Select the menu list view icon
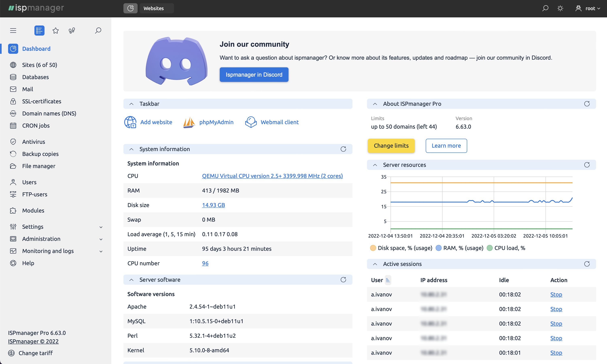 (39, 30)
